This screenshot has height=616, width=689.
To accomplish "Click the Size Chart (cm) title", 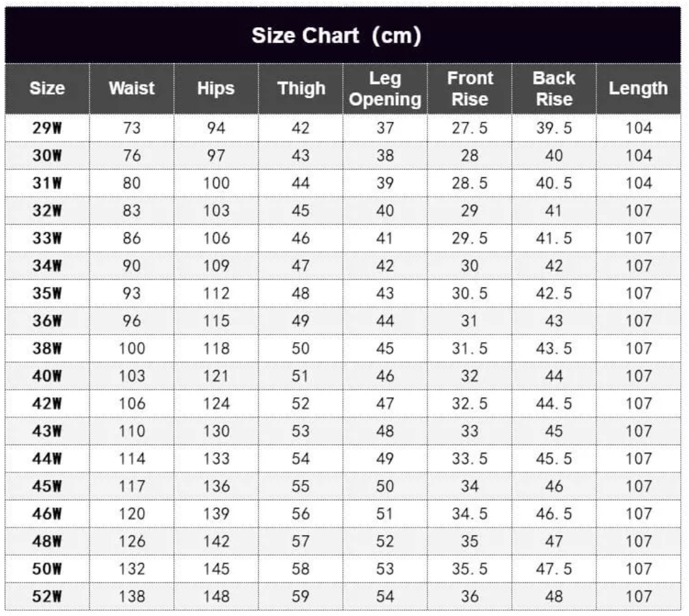I will click(337, 35).
